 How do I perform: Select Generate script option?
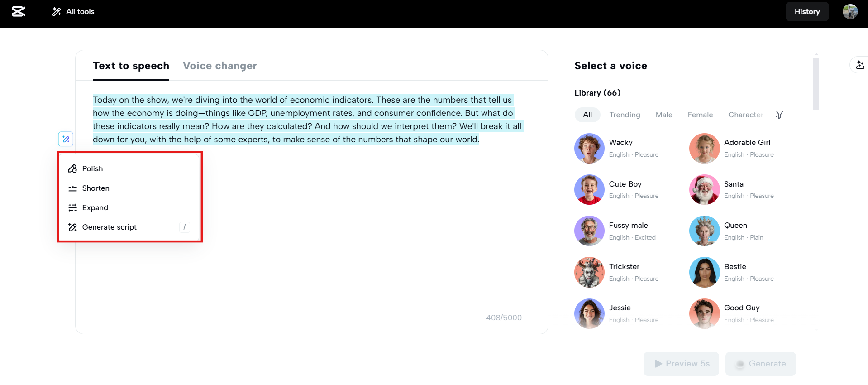click(x=109, y=227)
